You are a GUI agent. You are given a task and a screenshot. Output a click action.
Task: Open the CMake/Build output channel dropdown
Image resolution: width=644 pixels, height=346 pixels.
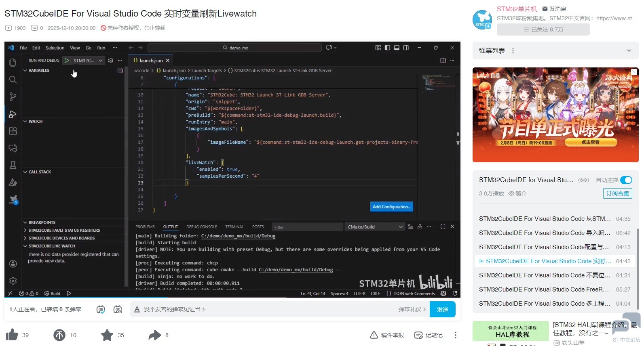[375, 227]
